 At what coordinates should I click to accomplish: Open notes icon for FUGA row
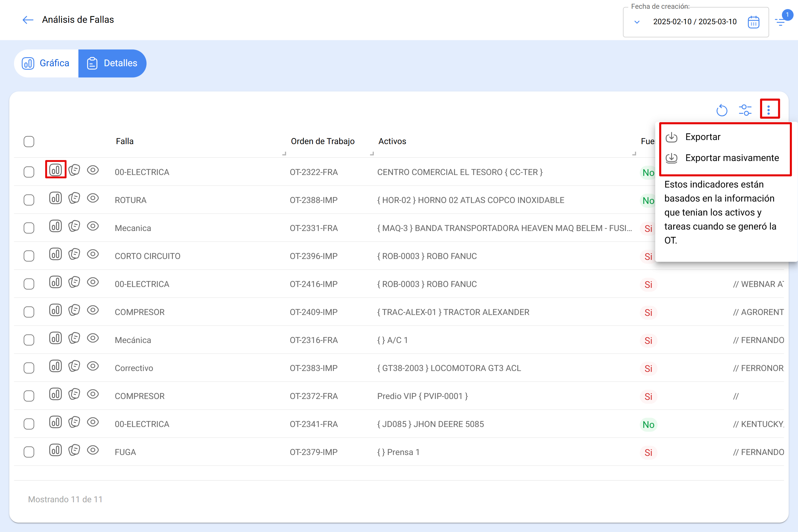[74, 450]
